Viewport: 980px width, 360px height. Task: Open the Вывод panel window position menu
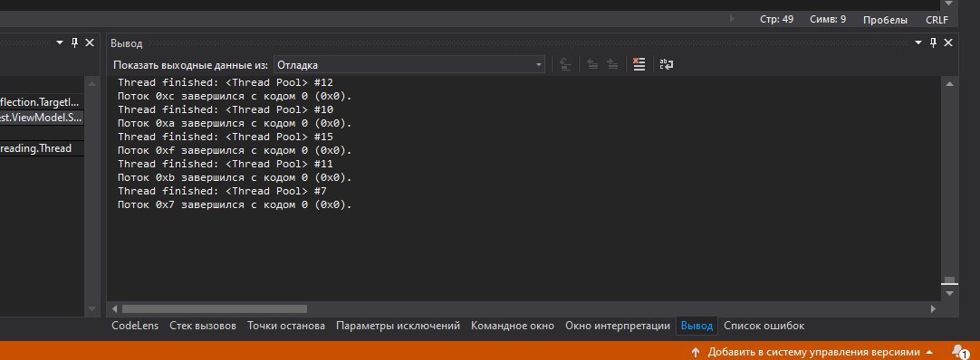tap(918, 43)
